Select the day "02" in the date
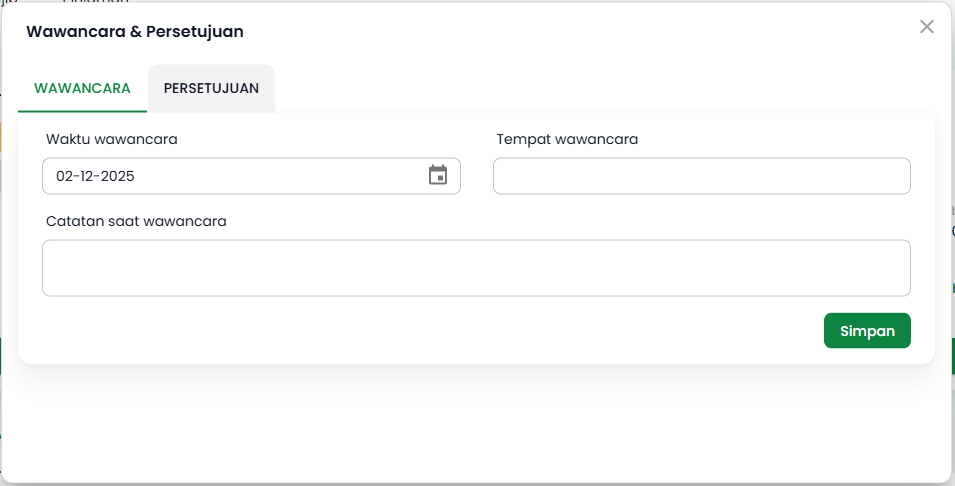Image resolution: width=955 pixels, height=486 pixels. point(65,176)
